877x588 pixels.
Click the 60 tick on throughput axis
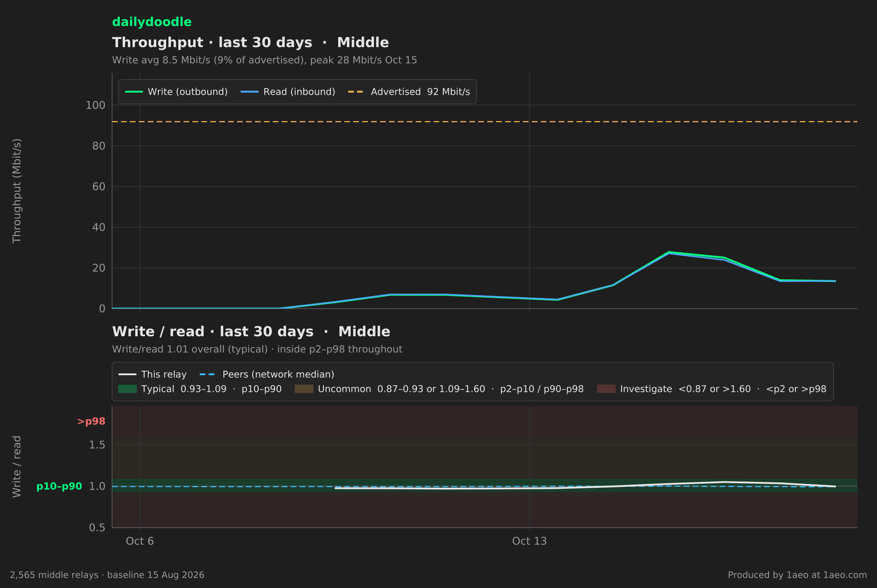(99, 187)
